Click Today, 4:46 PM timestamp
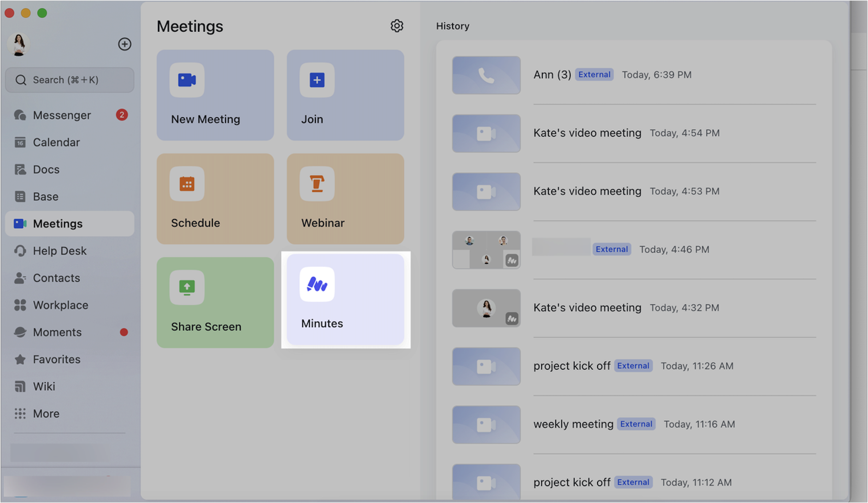 click(x=674, y=249)
